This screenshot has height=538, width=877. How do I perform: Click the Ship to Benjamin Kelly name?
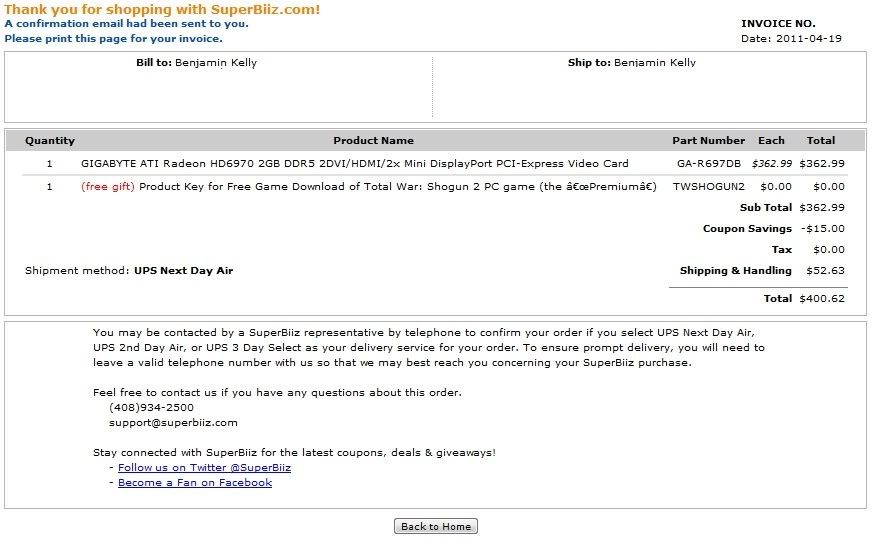(x=655, y=63)
